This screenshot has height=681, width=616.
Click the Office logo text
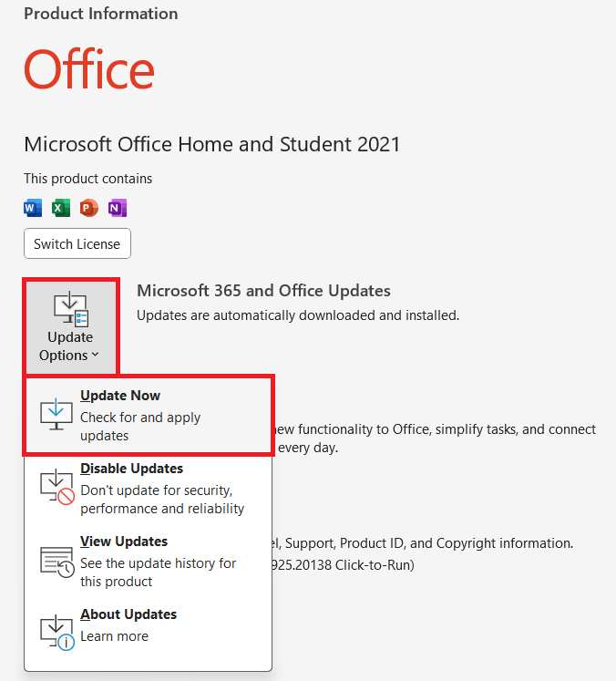pos(89,69)
